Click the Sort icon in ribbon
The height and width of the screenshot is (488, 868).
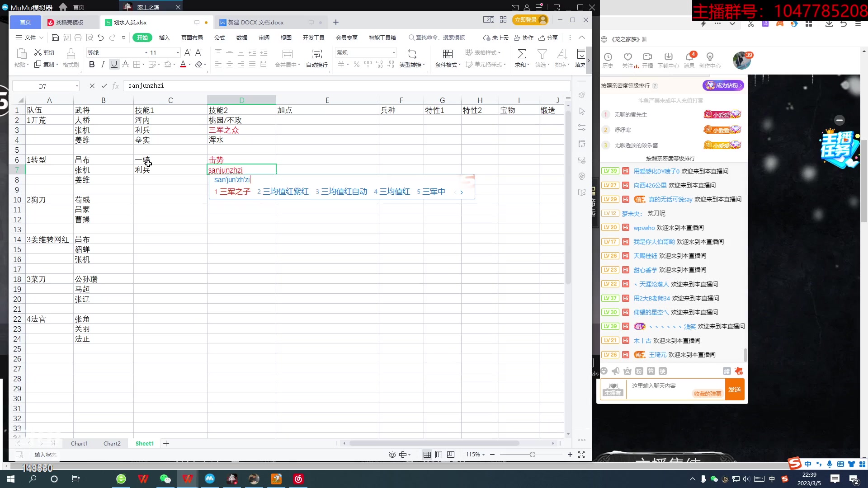(562, 54)
